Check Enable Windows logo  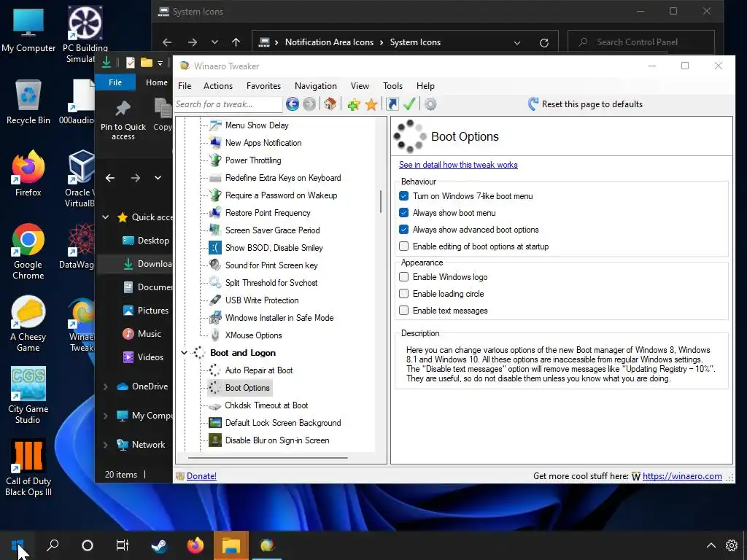click(403, 276)
